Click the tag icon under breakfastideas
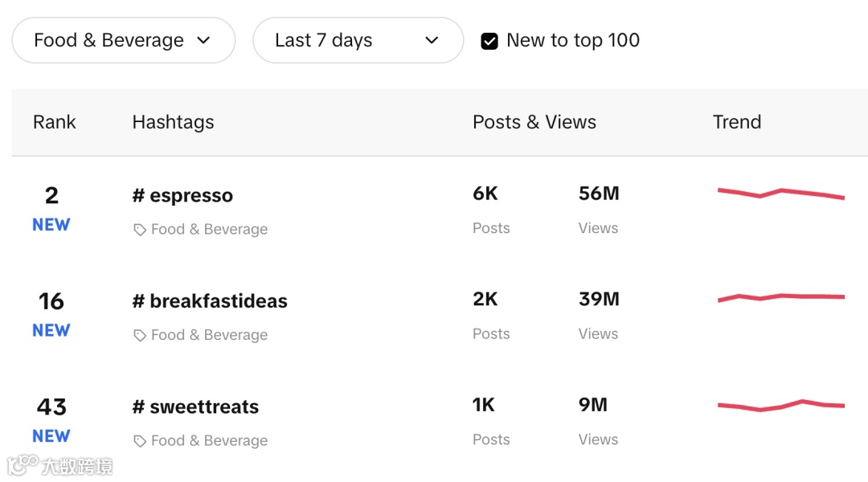 140,336
